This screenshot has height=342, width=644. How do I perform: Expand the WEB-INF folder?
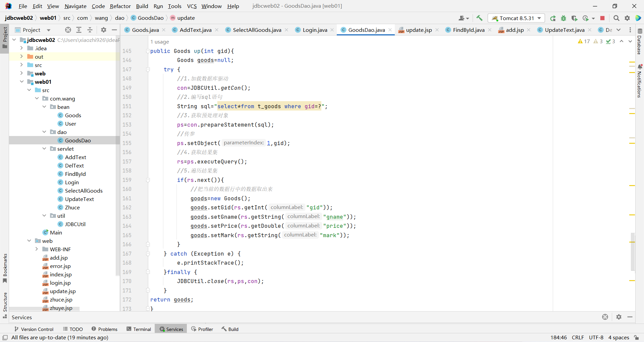tap(37, 249)
